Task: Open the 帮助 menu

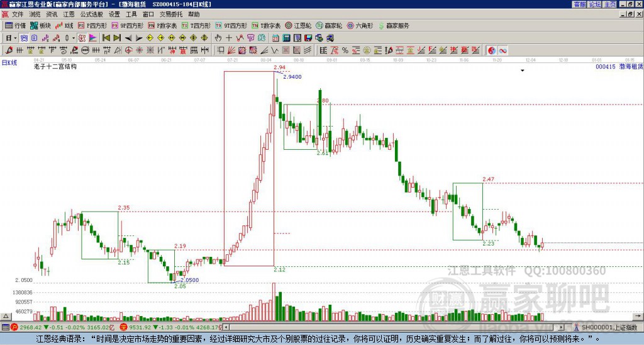Action: [x=194, y=14]
